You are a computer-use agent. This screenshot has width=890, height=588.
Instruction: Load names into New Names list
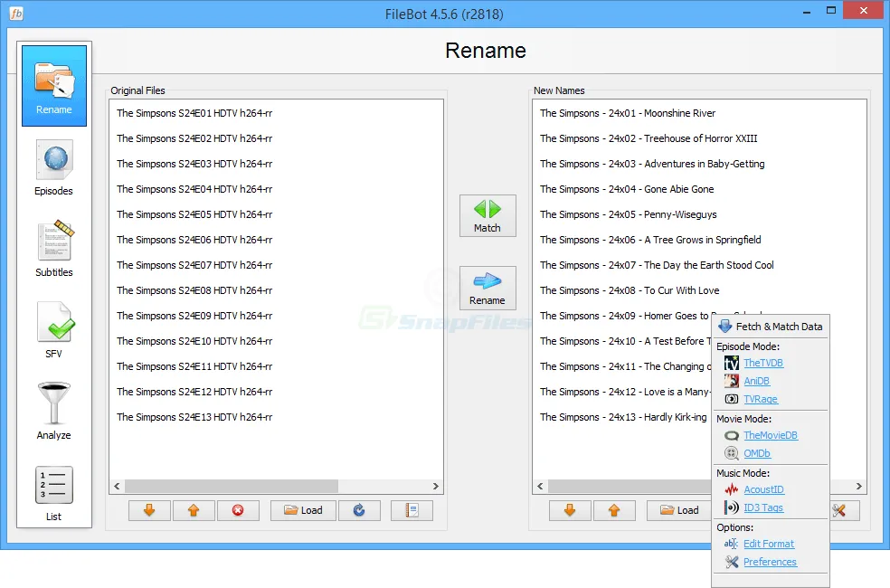pyautogui.click(x=679, y=510)
